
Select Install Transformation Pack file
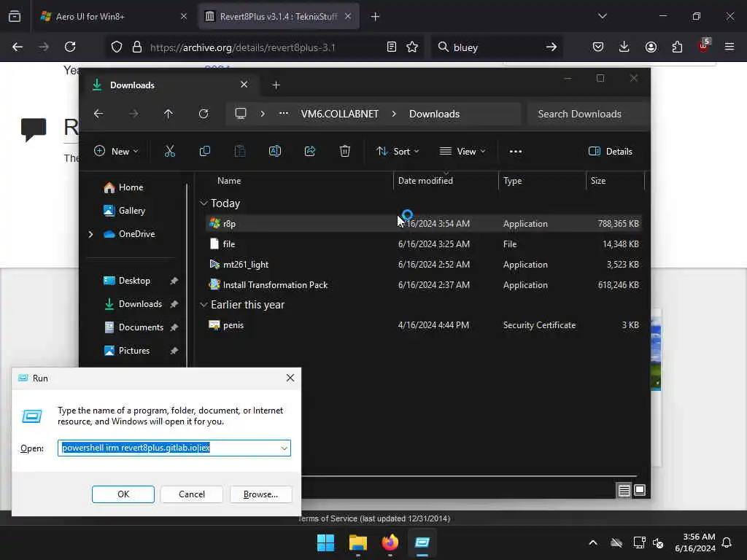pyautogui.click(x=424, y=285)
